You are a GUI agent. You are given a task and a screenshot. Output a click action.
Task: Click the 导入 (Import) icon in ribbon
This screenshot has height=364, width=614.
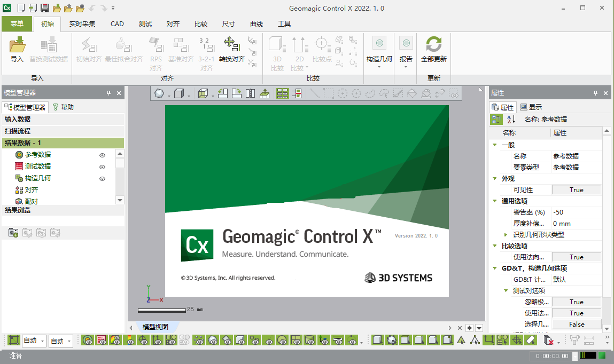pos(17,45)
